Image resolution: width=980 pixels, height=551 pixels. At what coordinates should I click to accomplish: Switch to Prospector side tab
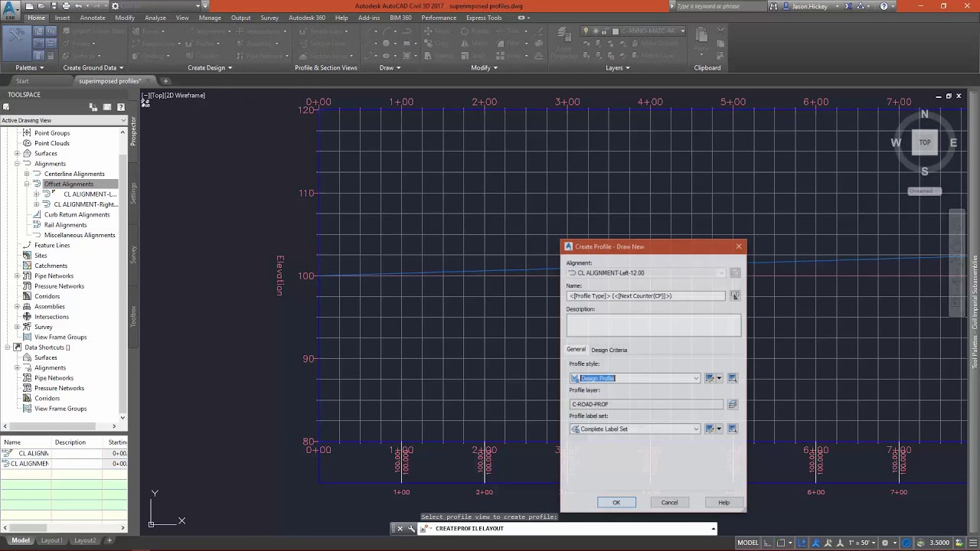[x=133, y=132]
